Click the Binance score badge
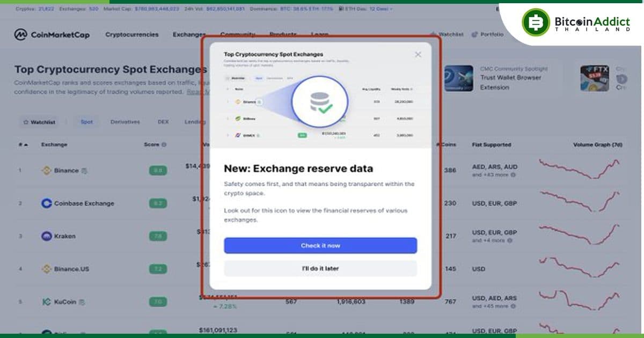This screenshot has height=338, width=644. (x=158, y=171)
